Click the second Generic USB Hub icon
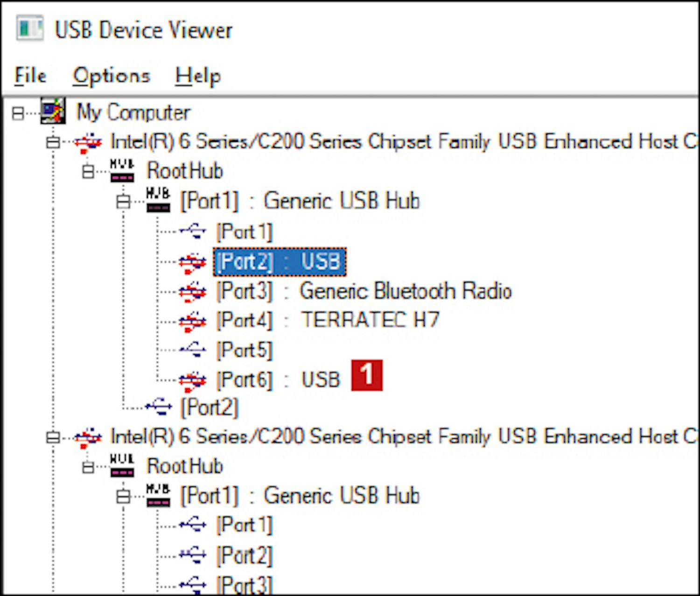Viewport: 700px width, 596px height. [158, 495]
